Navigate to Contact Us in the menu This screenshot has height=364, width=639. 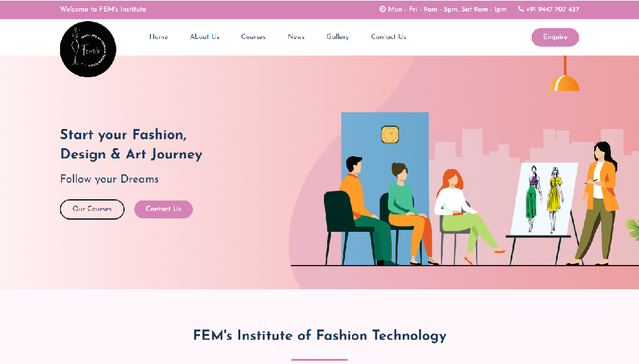click(389, 36)
